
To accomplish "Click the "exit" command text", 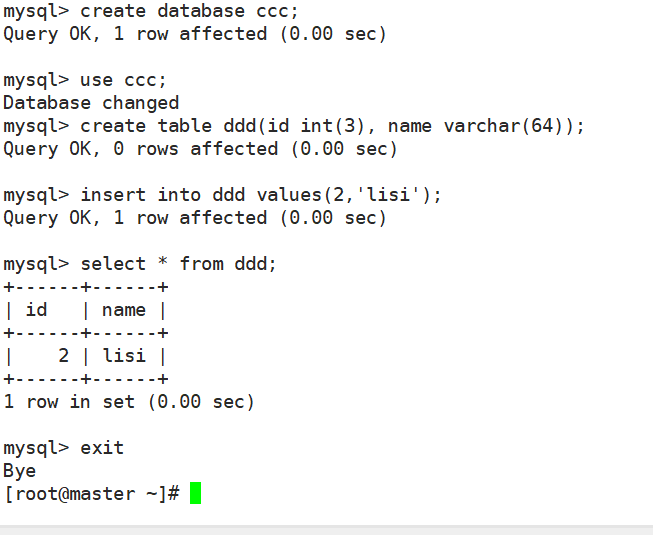I will click(x=102, y=448).
